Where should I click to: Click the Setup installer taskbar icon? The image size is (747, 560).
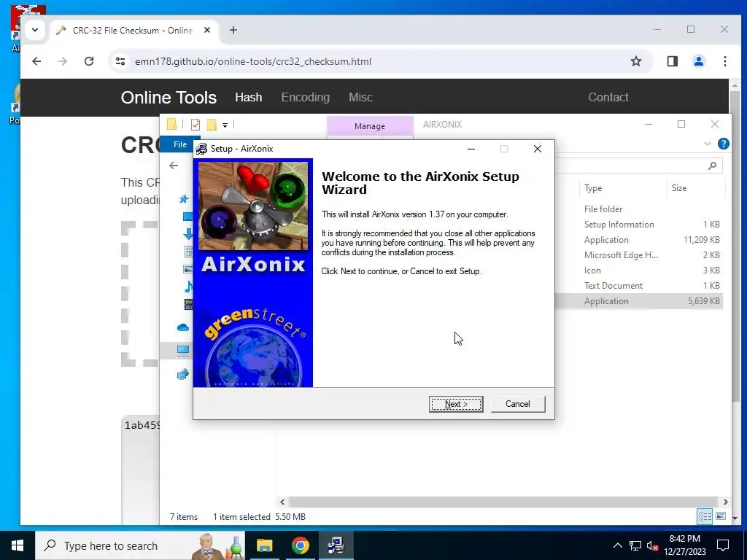336,545
